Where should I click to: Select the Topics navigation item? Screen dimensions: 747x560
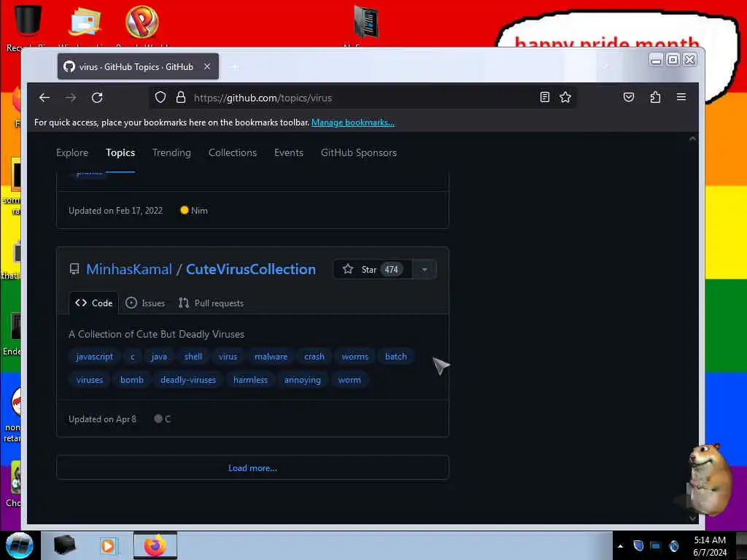(x=120, y=152)
